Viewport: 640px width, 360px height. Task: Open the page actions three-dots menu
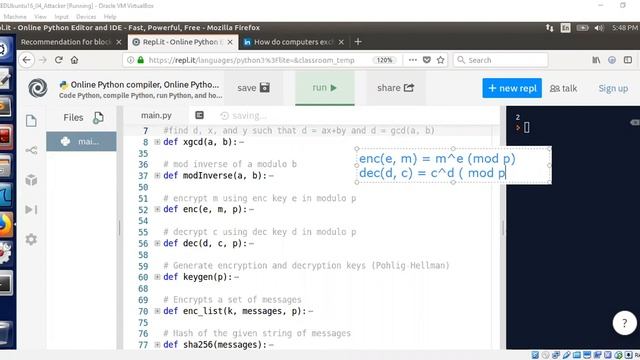413,60
